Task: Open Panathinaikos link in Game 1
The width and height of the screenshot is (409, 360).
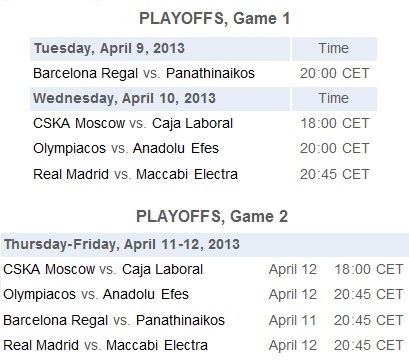Action: point(210,73)
